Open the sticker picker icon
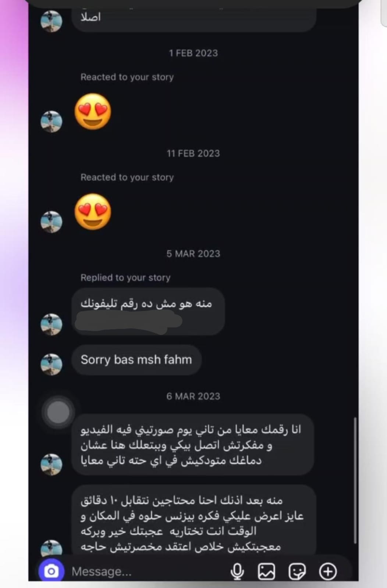The height and width of the screenshot is (588, 387). click(x=297, y=572)
